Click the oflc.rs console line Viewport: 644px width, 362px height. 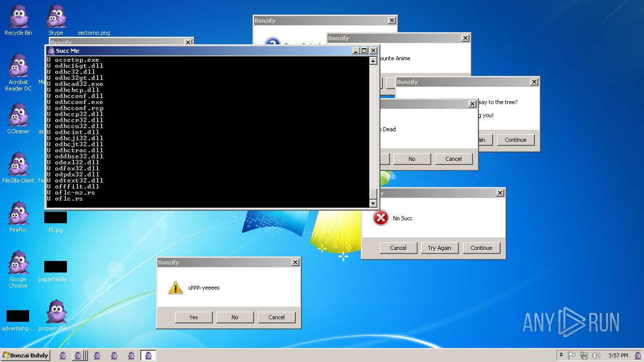[65, 199]
